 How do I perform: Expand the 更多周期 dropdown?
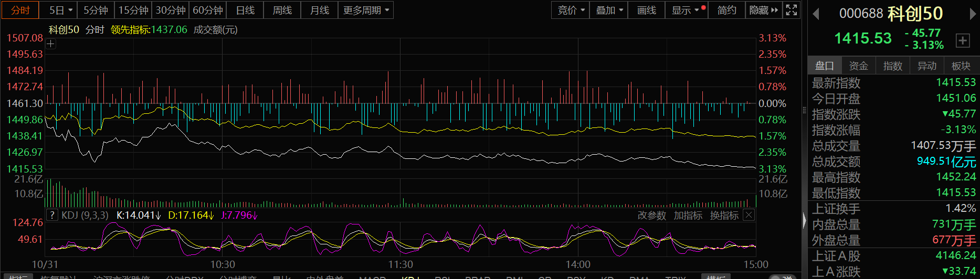pos(366,10)
